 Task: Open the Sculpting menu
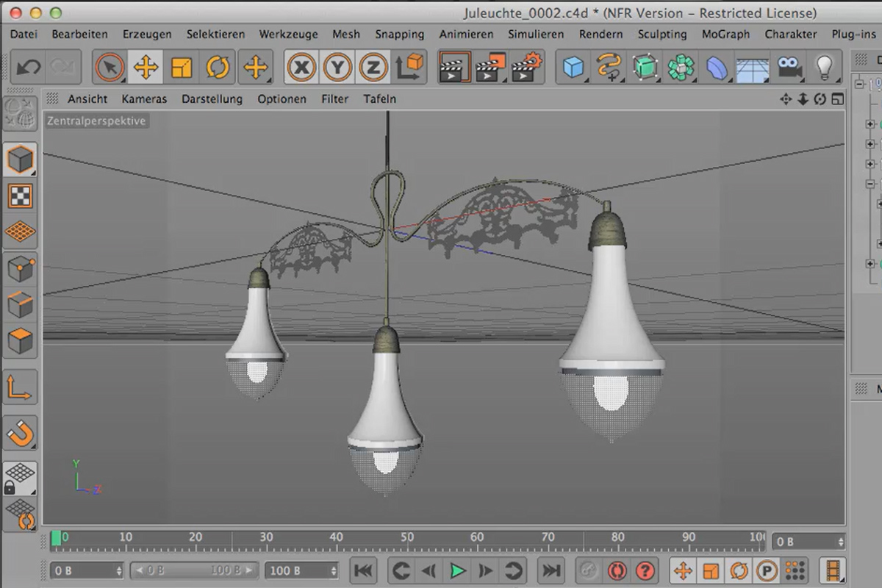pyautogui.click(x=662, y=34)
